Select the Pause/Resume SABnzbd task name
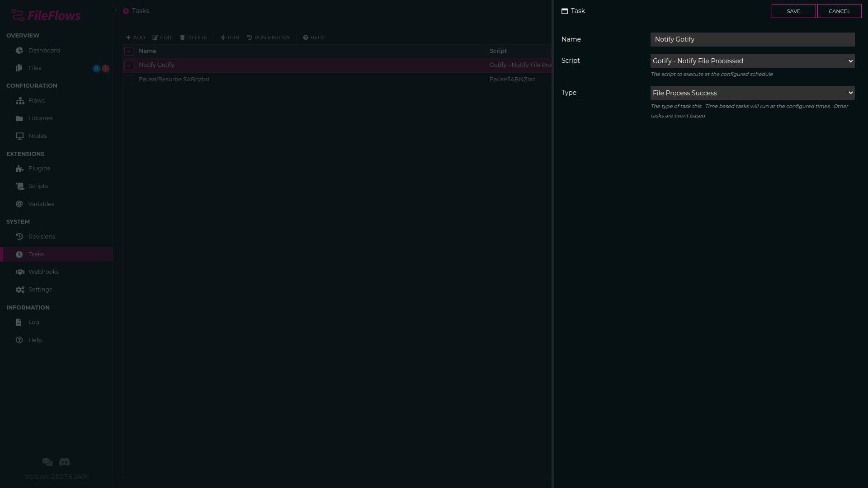This screenshot has width=868, height=488. (x=174, y=80)
